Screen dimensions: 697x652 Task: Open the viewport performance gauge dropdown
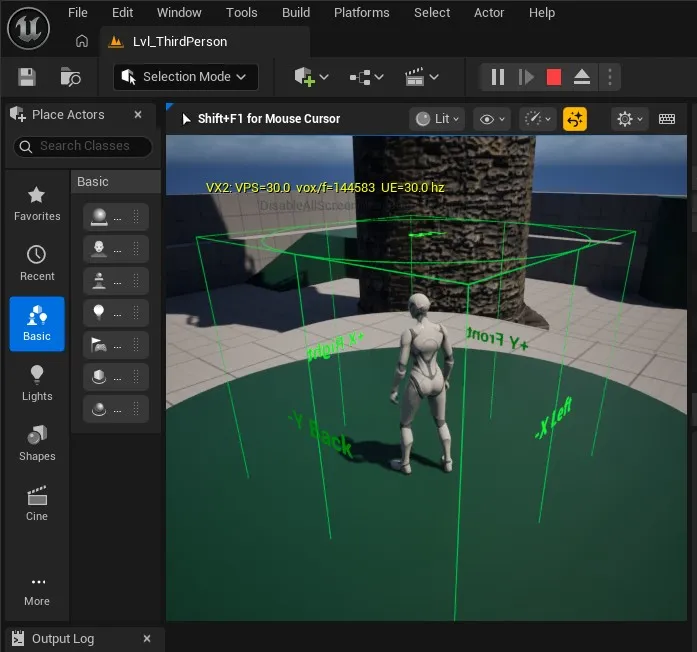tap(538, 119)
